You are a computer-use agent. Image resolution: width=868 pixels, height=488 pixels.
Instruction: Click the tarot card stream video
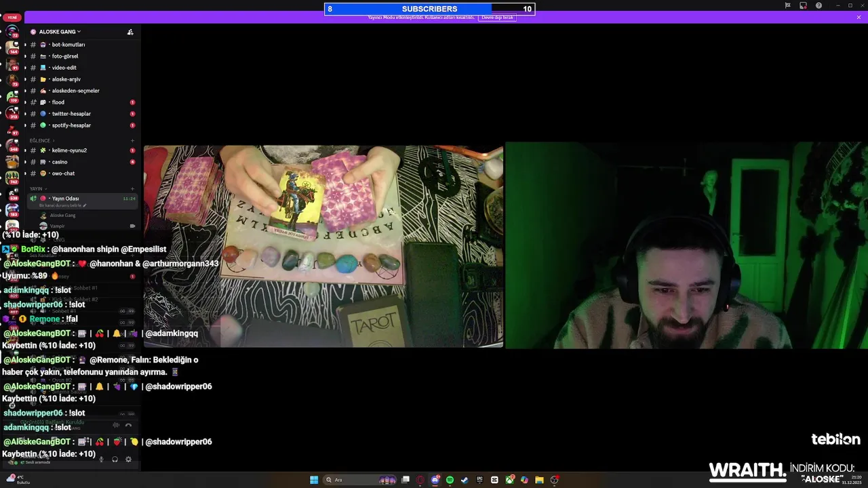point(323,247)
